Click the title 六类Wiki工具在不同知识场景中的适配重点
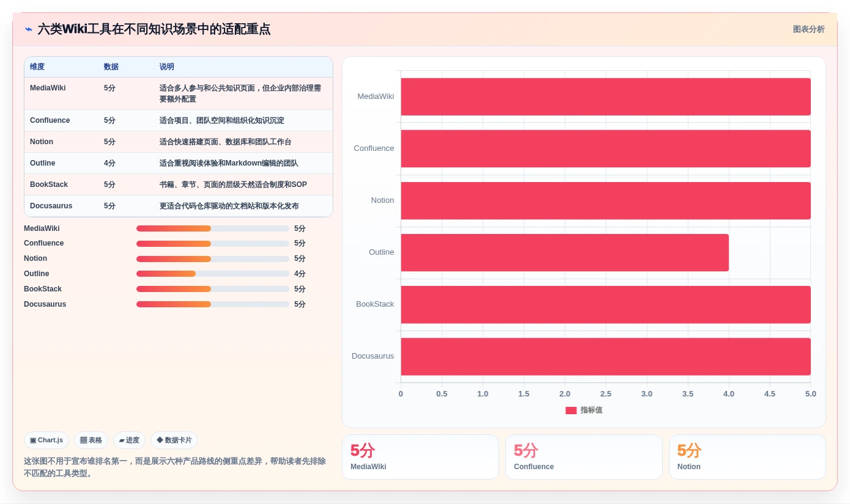The width and height of the screenshot is (850, 504). 154,29
